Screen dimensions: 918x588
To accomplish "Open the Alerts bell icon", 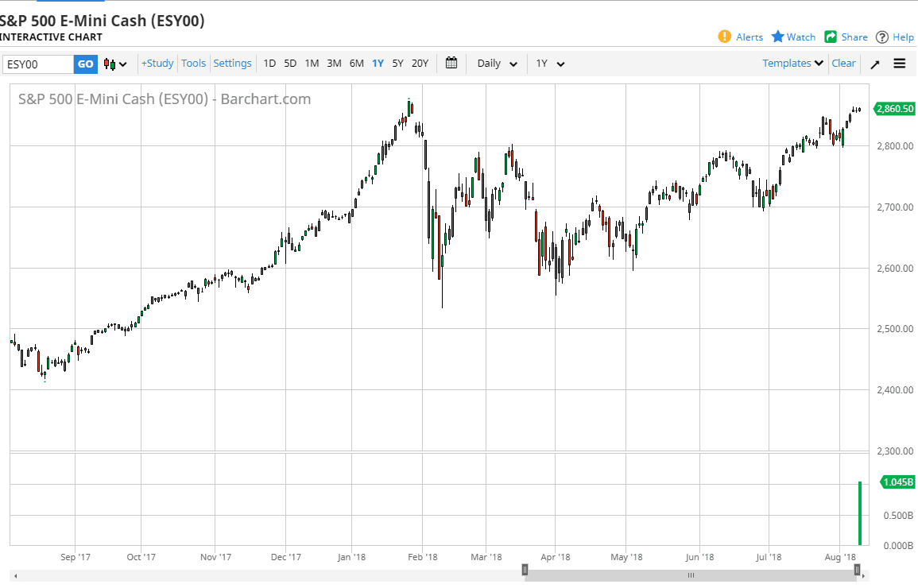I will [x=725, y=37].
